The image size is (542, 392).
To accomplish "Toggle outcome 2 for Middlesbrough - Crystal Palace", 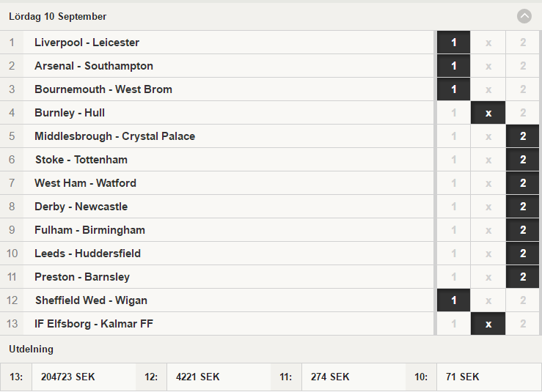I will (523, 136).
